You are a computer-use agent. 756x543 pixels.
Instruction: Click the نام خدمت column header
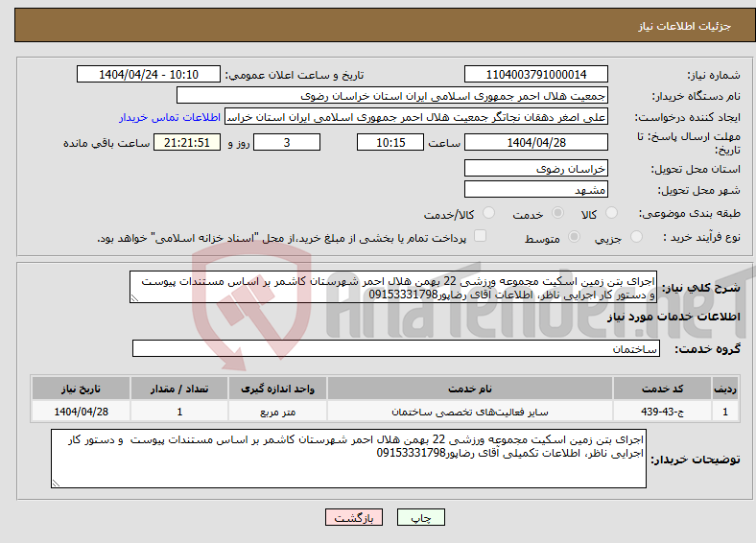pos(469,389)
